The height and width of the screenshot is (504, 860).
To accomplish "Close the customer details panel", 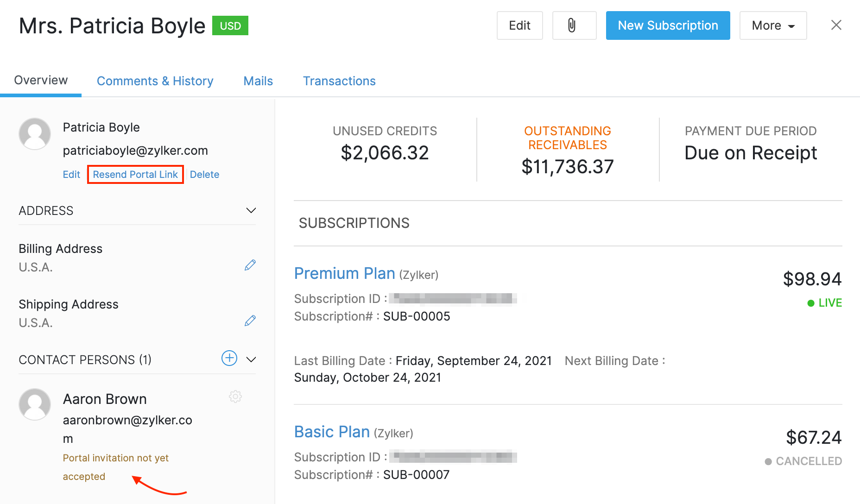I will coord(836,25).
